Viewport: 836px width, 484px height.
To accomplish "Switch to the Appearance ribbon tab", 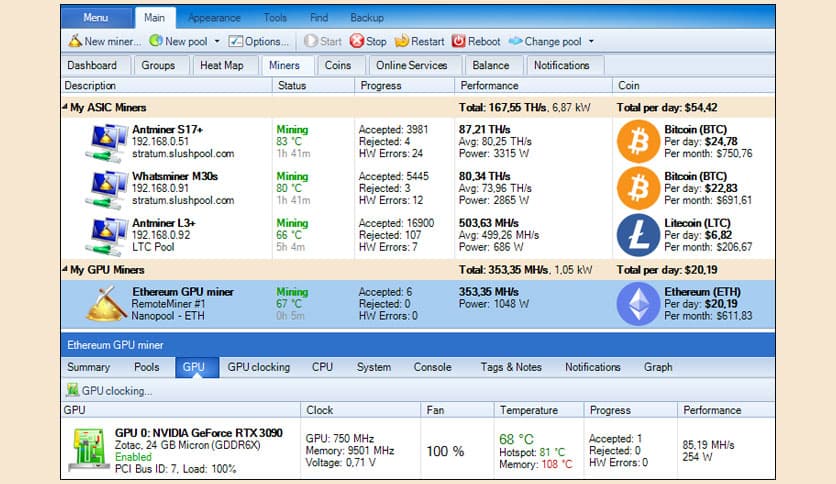I will (x=214, y=18).
